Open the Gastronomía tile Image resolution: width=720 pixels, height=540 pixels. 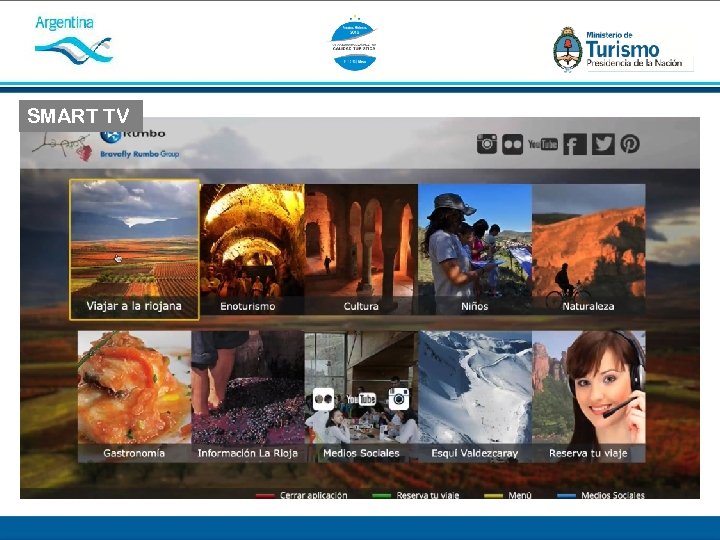pyautogui.click(x=134, y=396)
